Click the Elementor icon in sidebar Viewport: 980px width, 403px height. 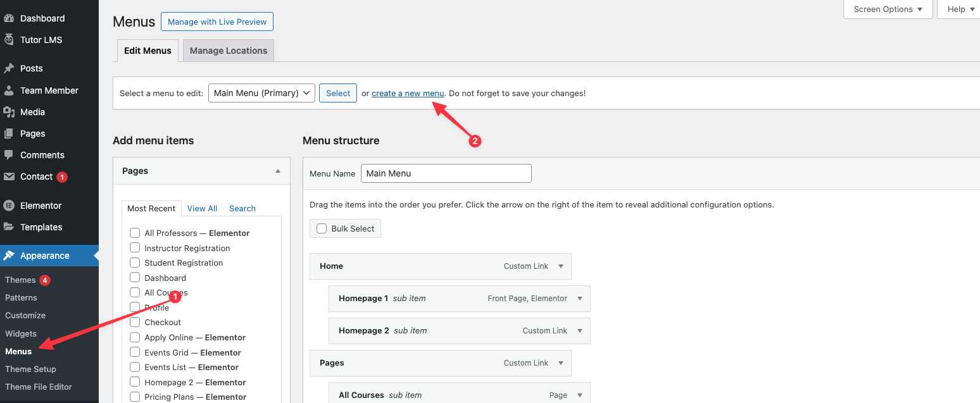[9, 206]
